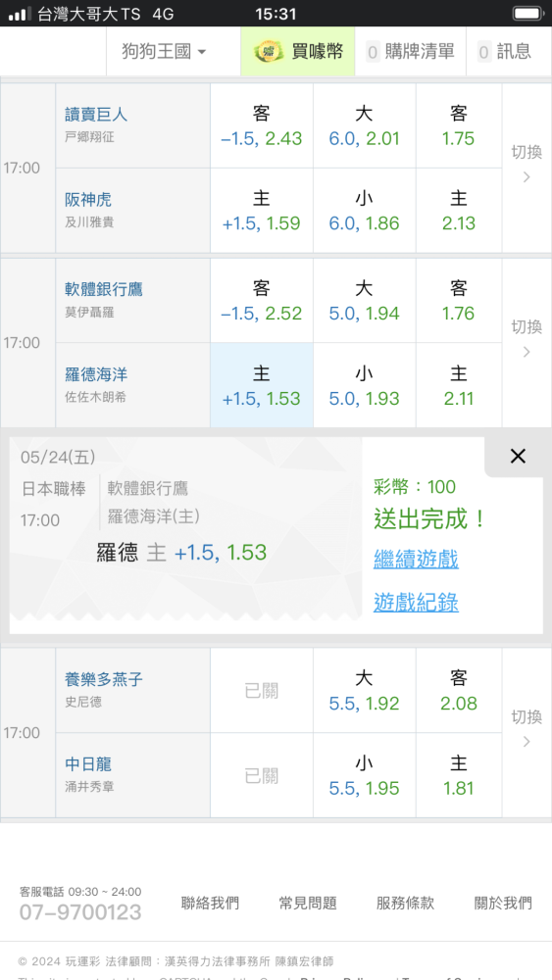
Task: Open the 購牌清單 tab
Action: click(411, 51)
